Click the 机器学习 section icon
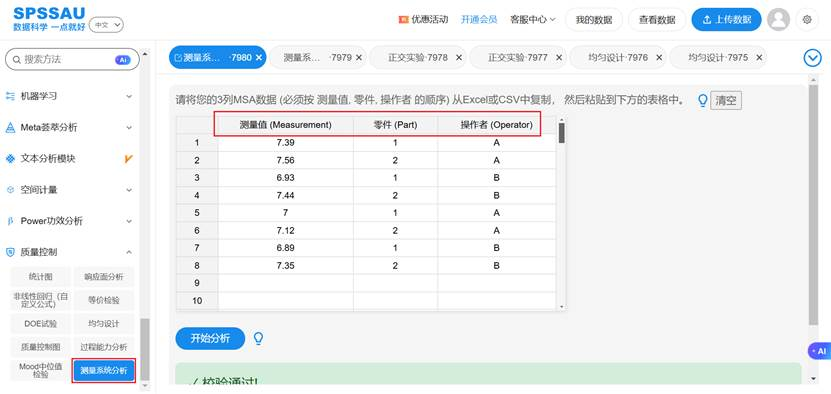Viewport: 831px width, 394px height. (10, 96)
